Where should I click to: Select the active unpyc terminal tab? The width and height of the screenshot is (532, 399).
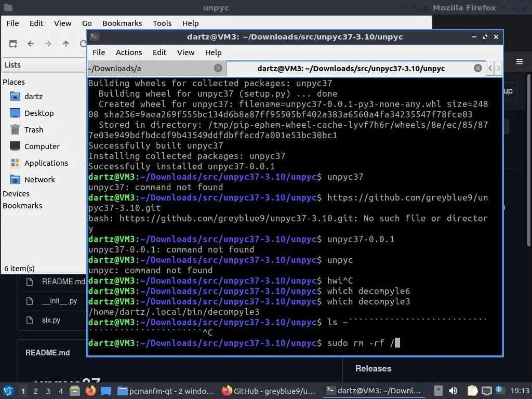tap(356, 68)
